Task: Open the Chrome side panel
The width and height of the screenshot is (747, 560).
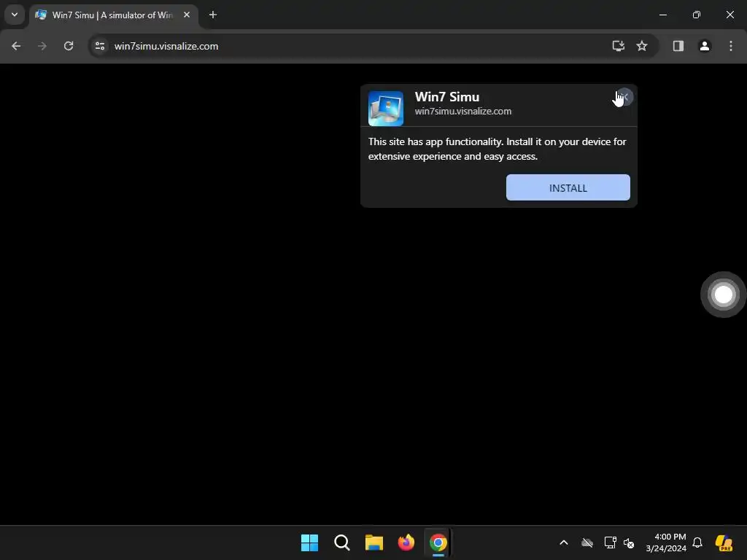Action: pyautogui.click(x=678, y=46)
